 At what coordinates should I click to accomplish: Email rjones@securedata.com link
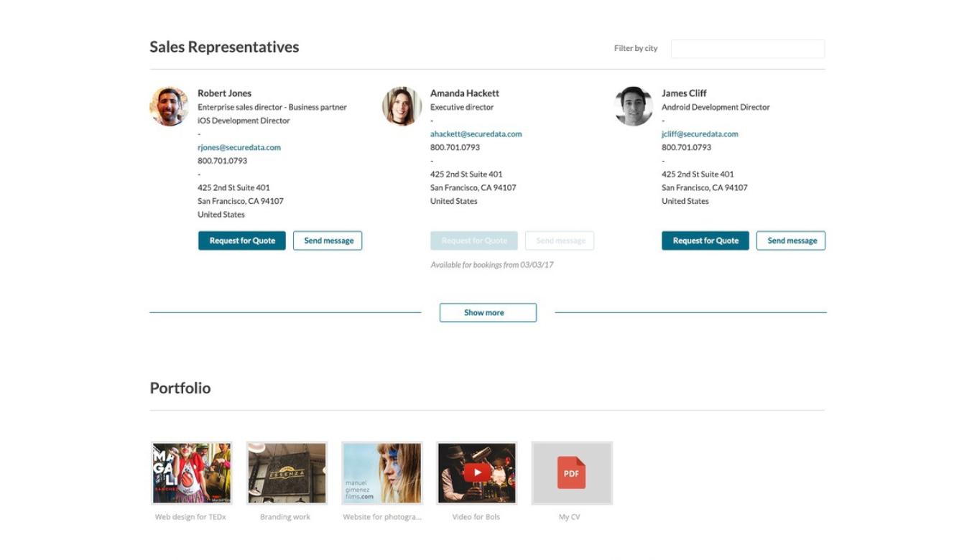click(239, 147)
